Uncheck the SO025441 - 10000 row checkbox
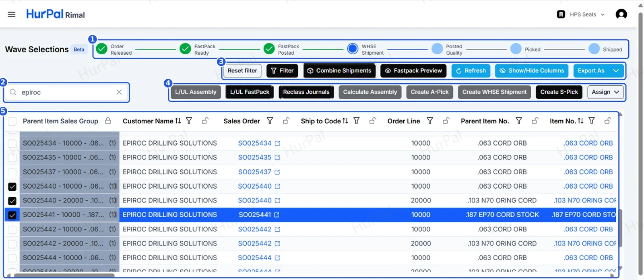The image size is (644, 280). pos(12,215)
